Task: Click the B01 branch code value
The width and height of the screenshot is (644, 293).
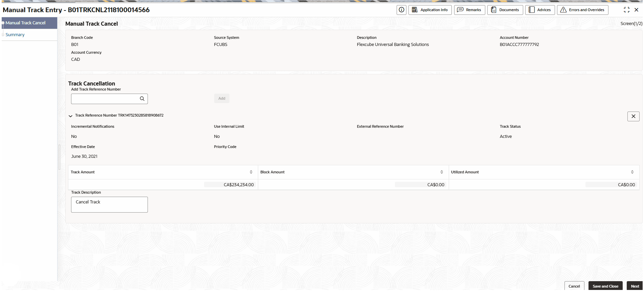Action: click(x=75, y=44)
